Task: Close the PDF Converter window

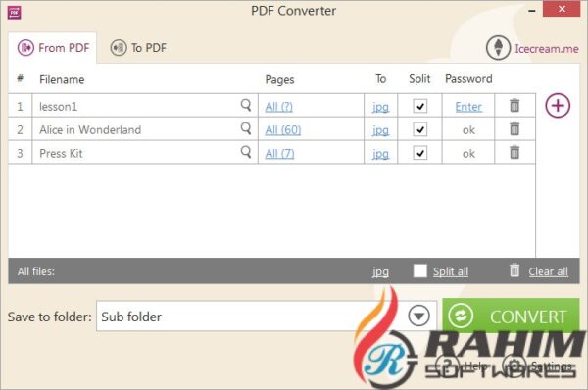Action: [562, 9]
